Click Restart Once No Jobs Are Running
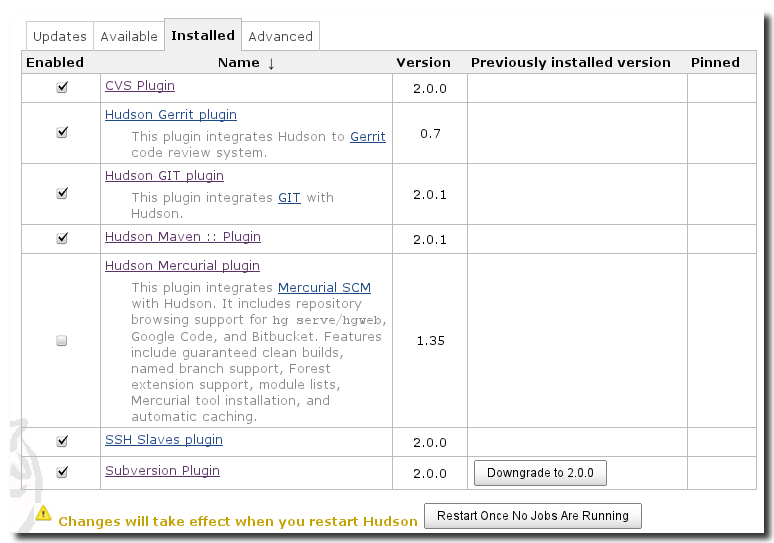Image resolution: width=774 pixels, height=543 pixels. pos(533,516)
